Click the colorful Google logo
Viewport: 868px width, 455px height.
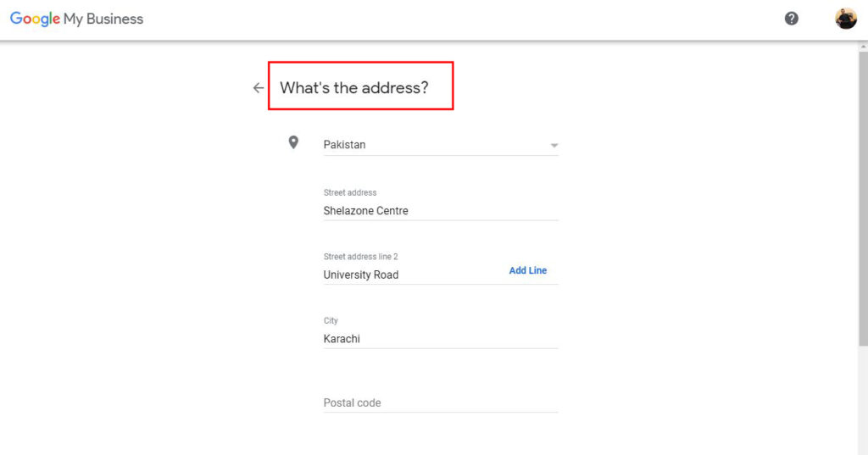[35, 19]
